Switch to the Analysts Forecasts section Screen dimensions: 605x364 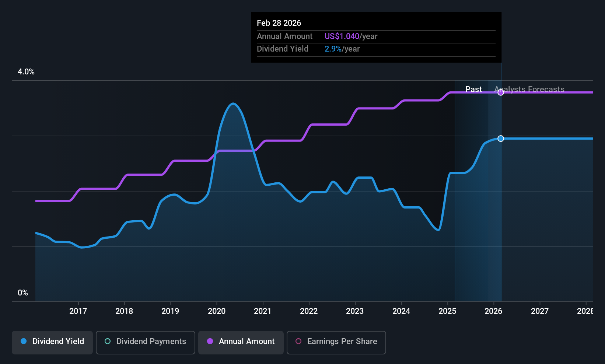tap(529, 89)
